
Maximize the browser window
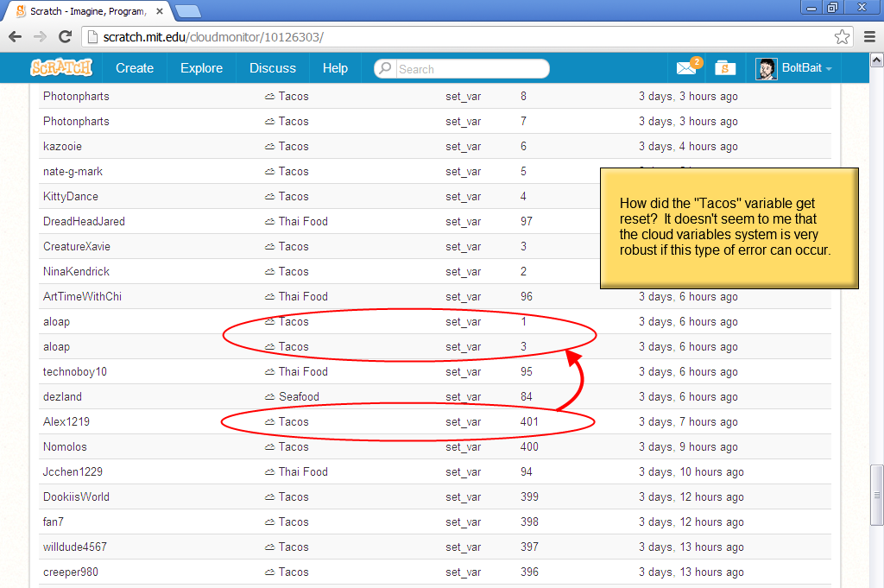[x=833, y=7]
